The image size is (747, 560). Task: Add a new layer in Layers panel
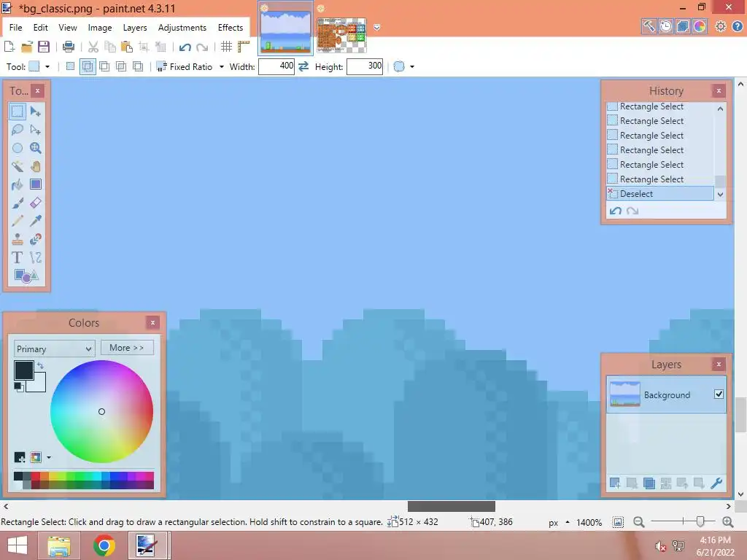(615, 483)
